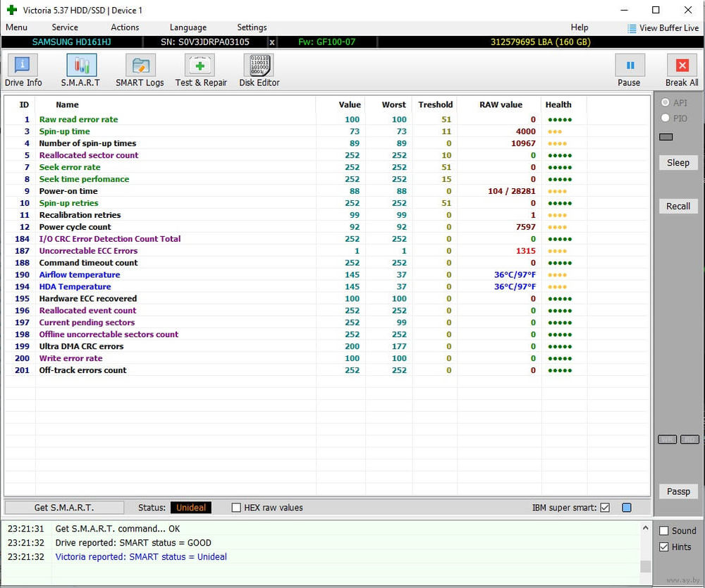
Task: Open the Language menu
Action: pyautogui.click(x=188, y=27)
